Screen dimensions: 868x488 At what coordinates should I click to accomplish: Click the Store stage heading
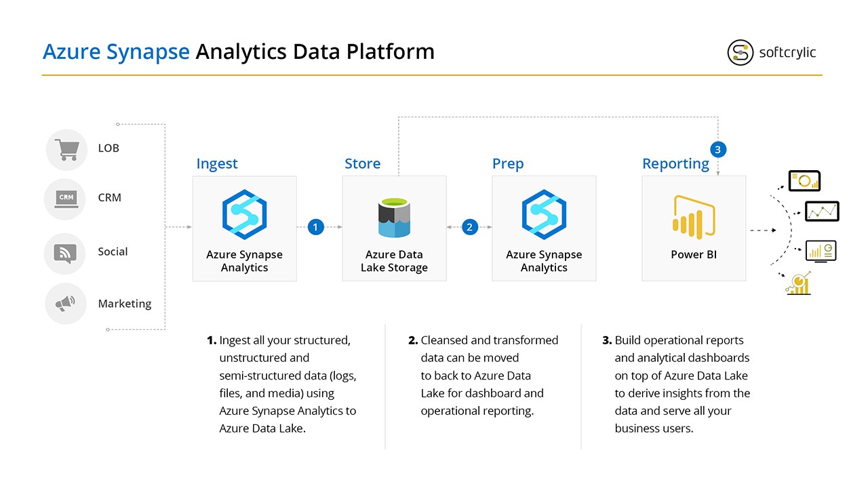pos(362,163)
